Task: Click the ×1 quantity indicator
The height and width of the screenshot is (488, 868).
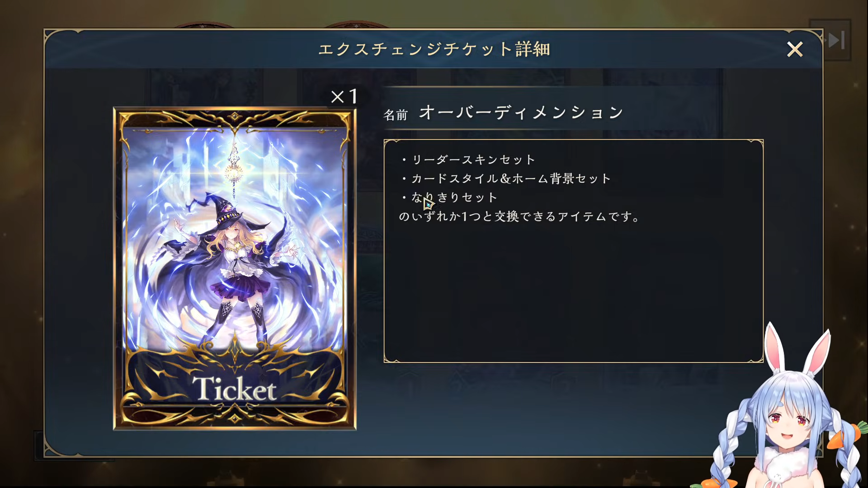Action: [x=344, y=96]
